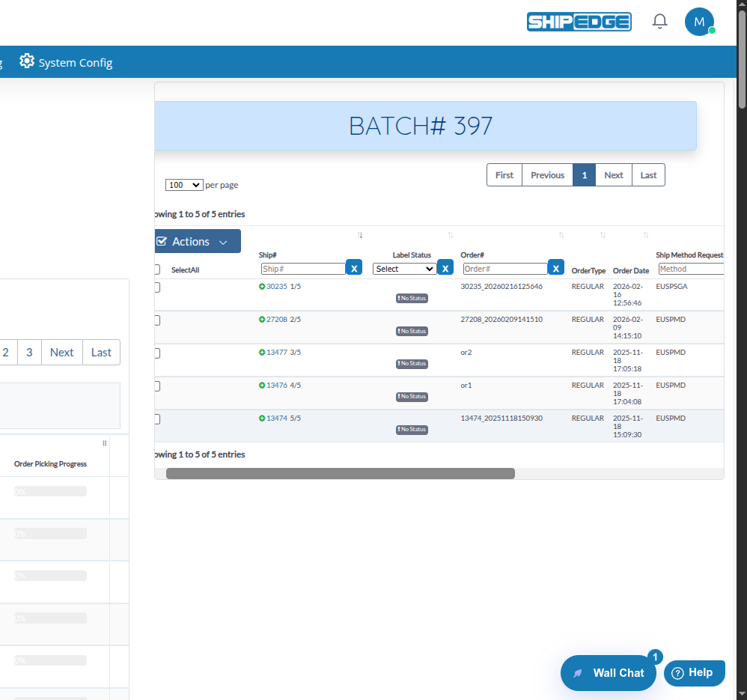Toggle the SelectAll checkbox
The height and width of the screenshot is (700, 747).
click(x=156, y=270)
